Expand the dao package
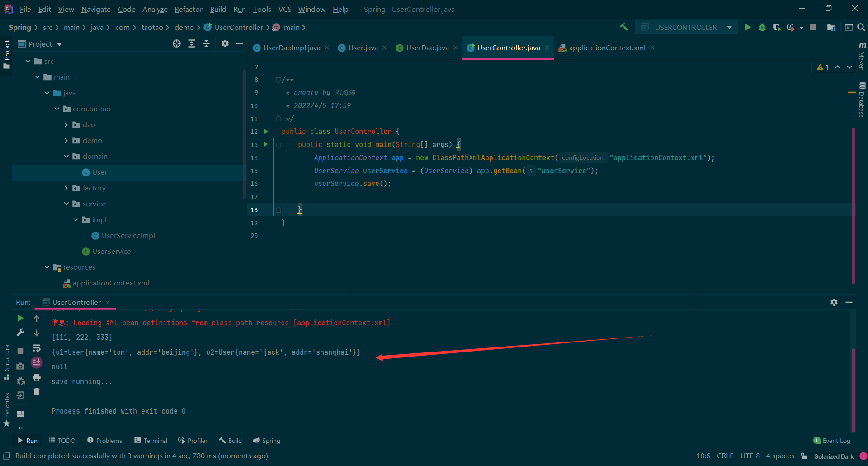This screenshot has width=868, height=466. click(66, 124)
